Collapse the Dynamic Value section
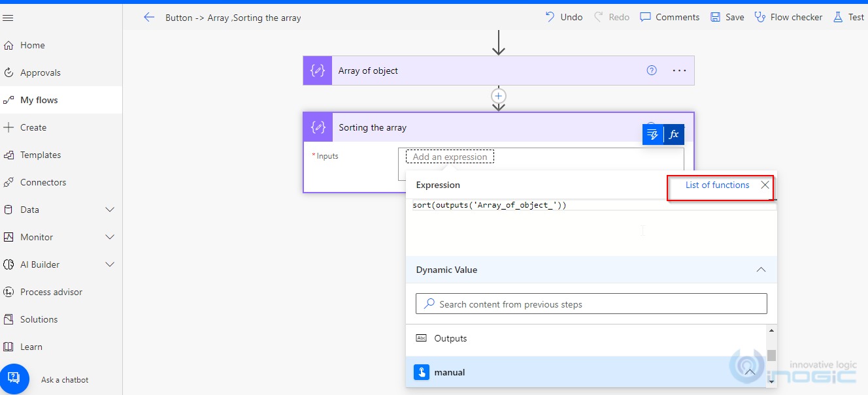This screenshot has width=868, height=395. tap(760, 270)
